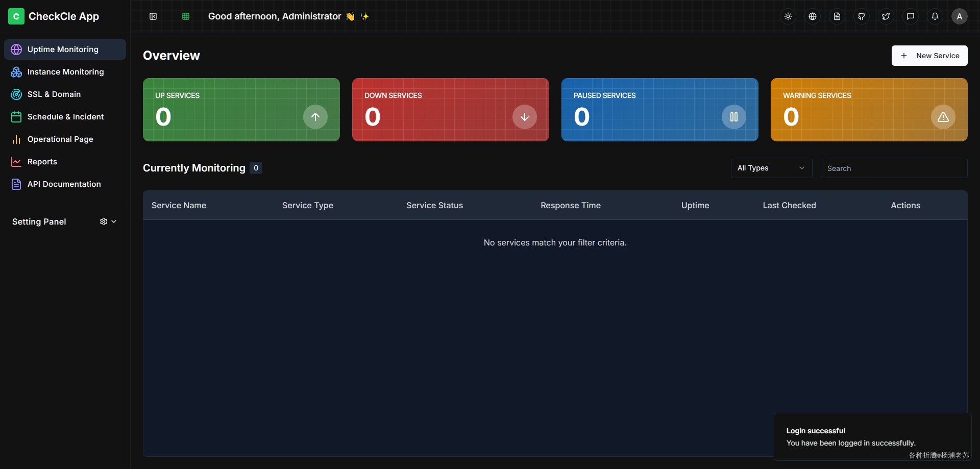Image resolution: width=980 pixels, height=469 pixels.
Task: Click the SSL & Domain radar icon
Action: coord(16,94)
